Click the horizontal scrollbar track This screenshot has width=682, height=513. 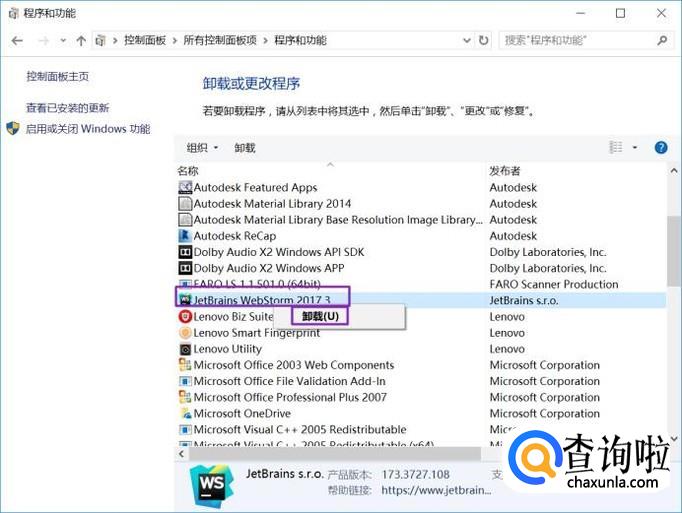coord(335,454)
